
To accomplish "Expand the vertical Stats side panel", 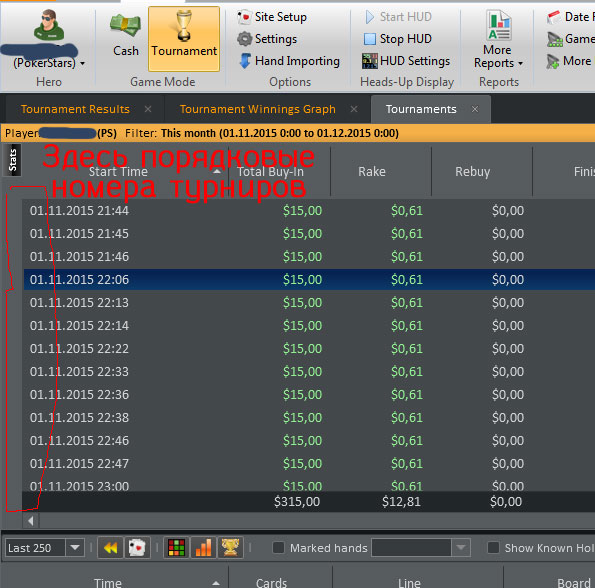I will [x=13, y=160].
